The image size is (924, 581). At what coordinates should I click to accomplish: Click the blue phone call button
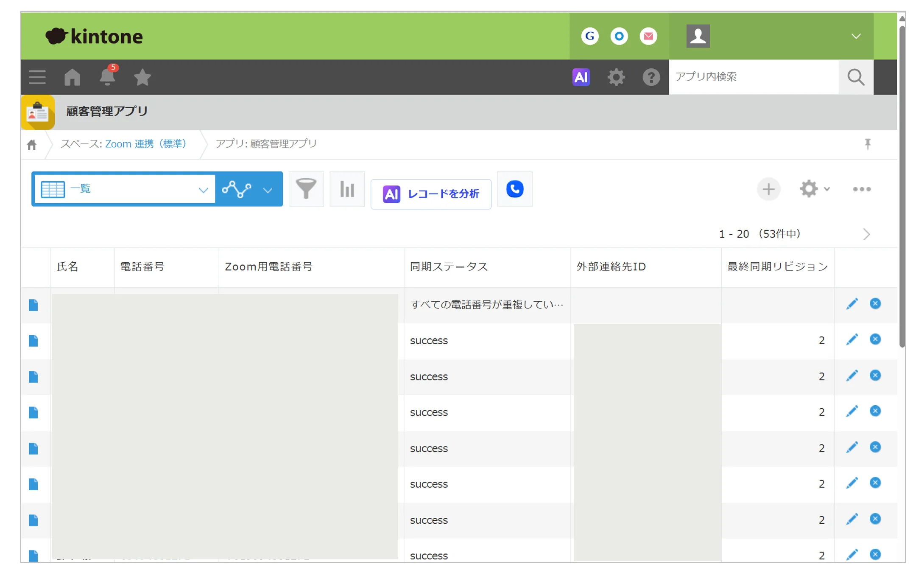[x=515, y=189]
